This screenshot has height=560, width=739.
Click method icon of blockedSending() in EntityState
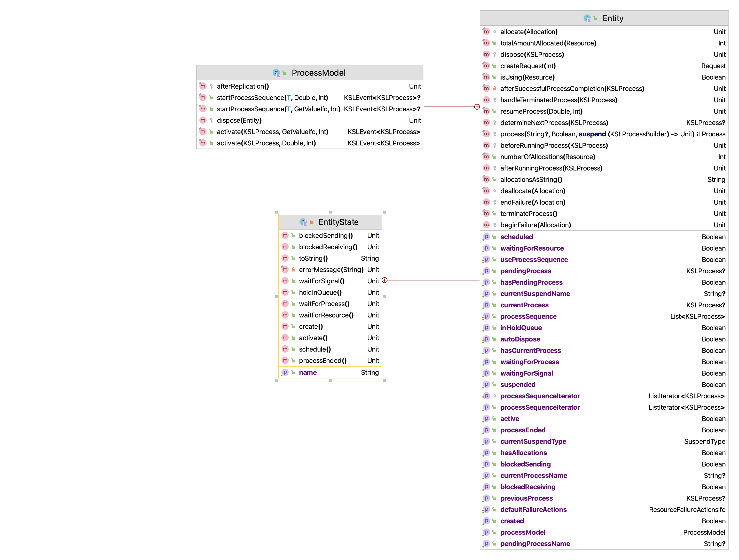pos(285,236)
